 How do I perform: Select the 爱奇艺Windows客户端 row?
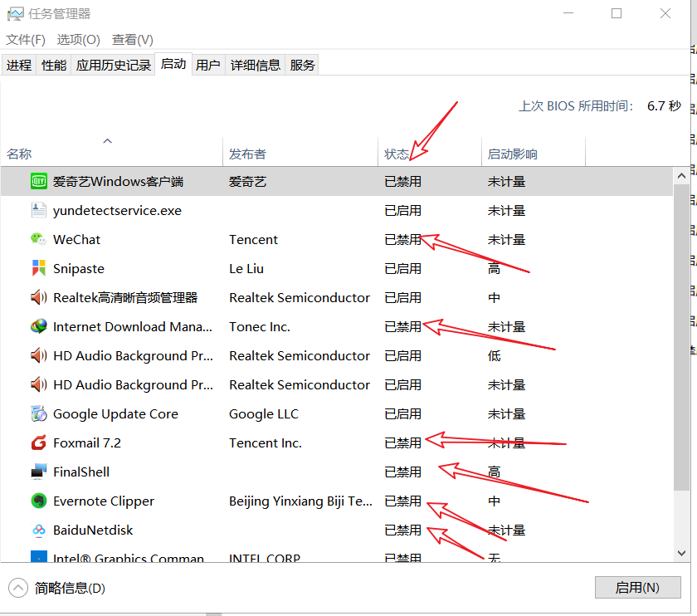point(337,181)
